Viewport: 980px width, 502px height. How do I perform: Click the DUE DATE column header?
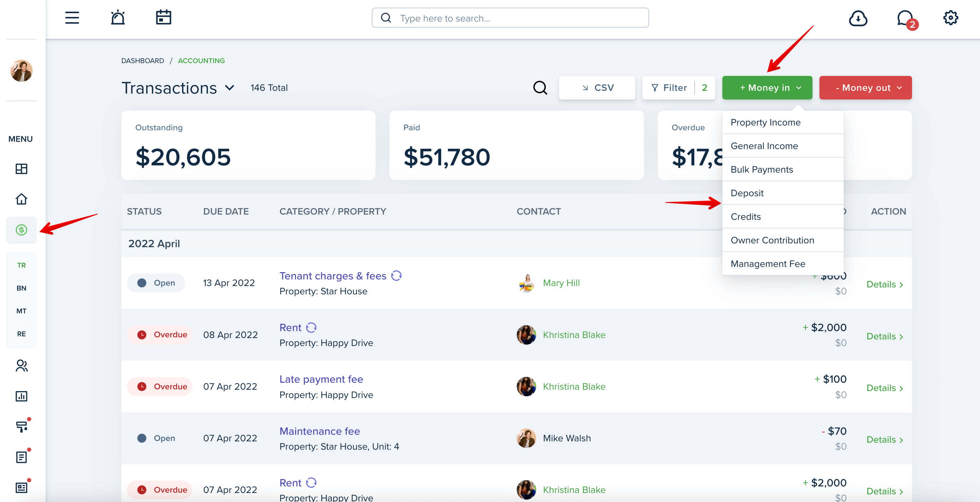(x=226, y=211)
